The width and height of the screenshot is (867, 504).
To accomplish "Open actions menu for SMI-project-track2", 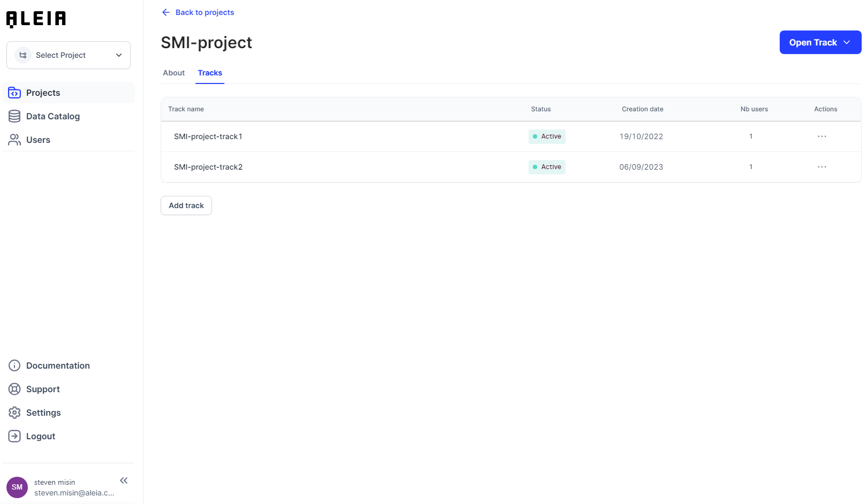I will (x=821, y=167).
